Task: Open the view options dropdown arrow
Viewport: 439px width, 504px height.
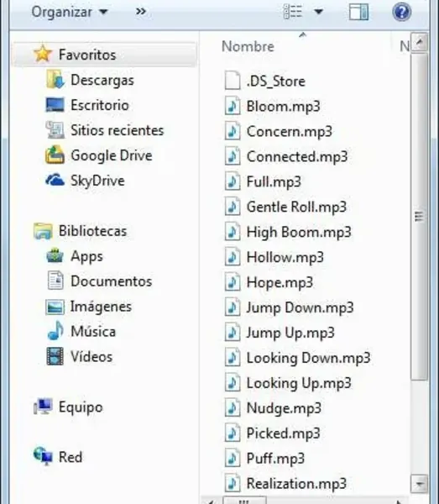Action: point(318,12)
